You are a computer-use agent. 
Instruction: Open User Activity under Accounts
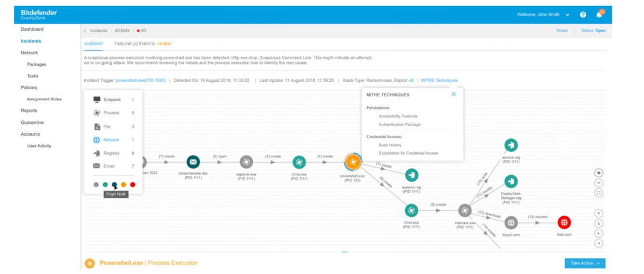point(39,145)
